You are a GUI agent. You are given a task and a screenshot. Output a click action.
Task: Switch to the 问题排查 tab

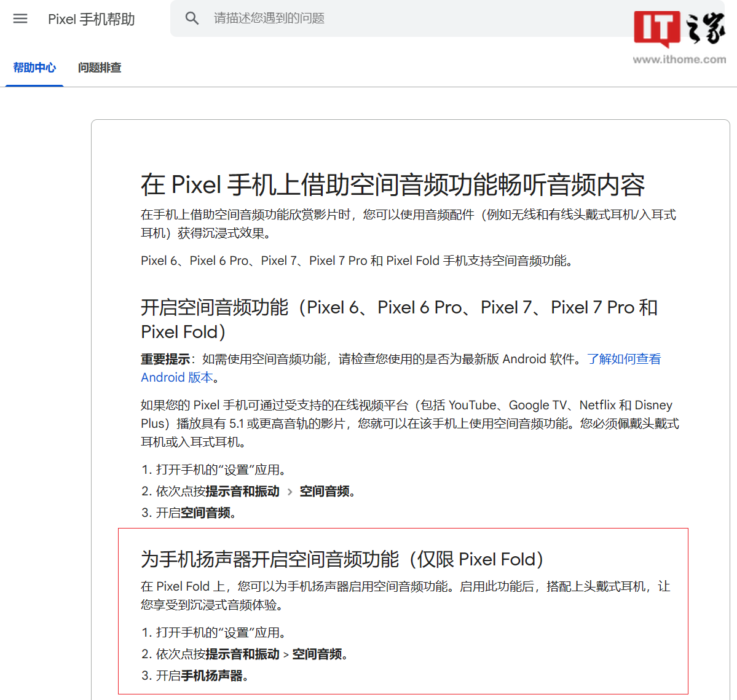pyautogui.click(x=100, y=68)
